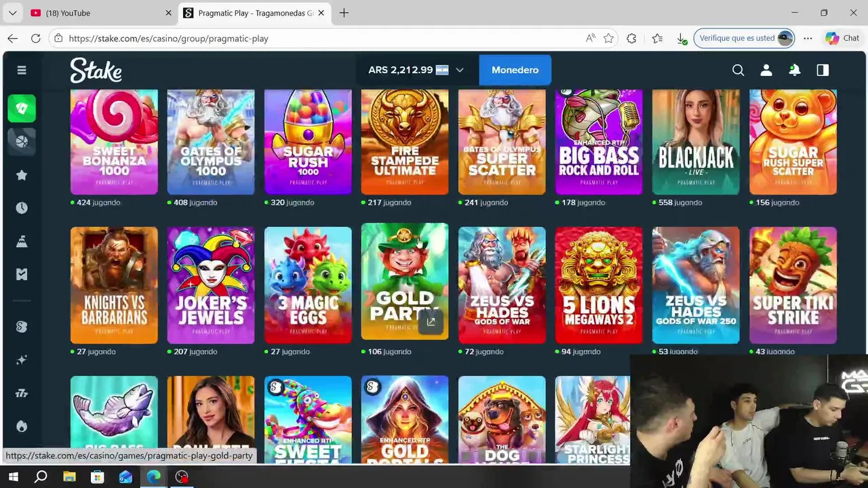Open Gates of Olympus 1000 game
868x488 pixels.
[x=211, y=142]
